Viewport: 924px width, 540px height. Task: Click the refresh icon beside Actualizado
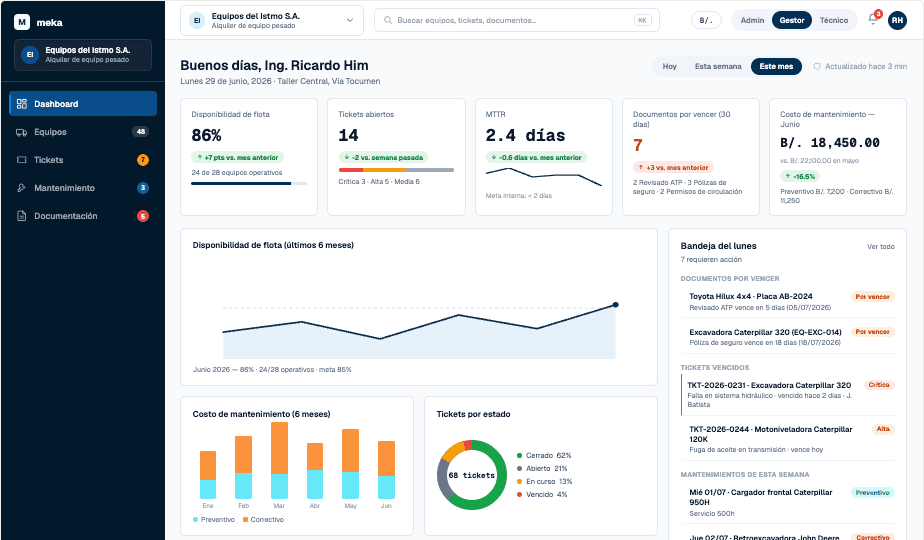click(817, 67)
